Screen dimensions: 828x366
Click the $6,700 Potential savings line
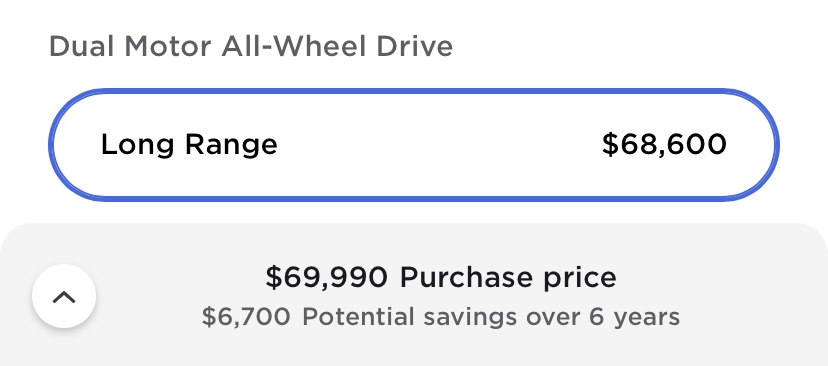[441, 317]
